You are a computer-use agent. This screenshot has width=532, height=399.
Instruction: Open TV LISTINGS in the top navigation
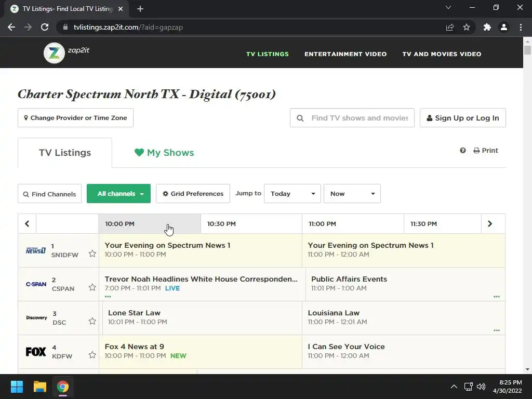268,54
